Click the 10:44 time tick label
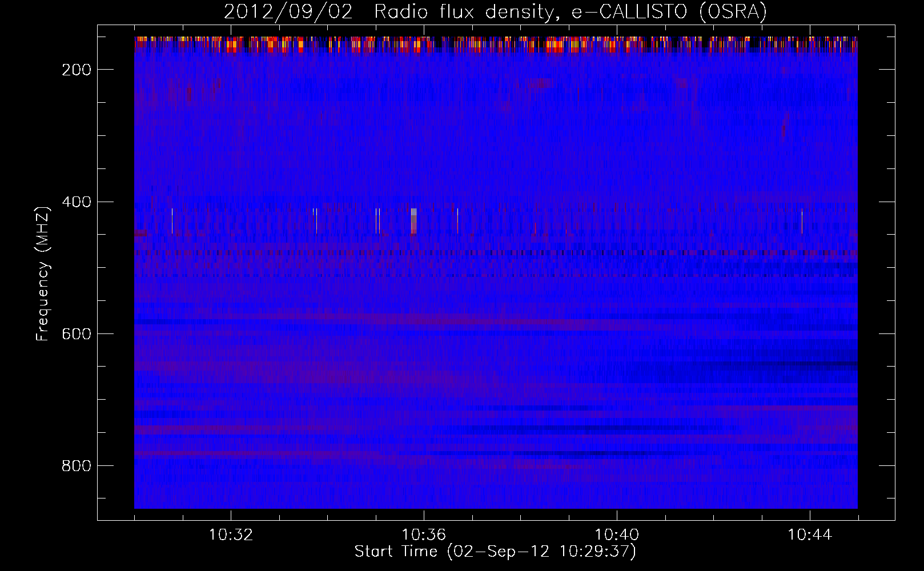The image size is (924, 571). 810,535
